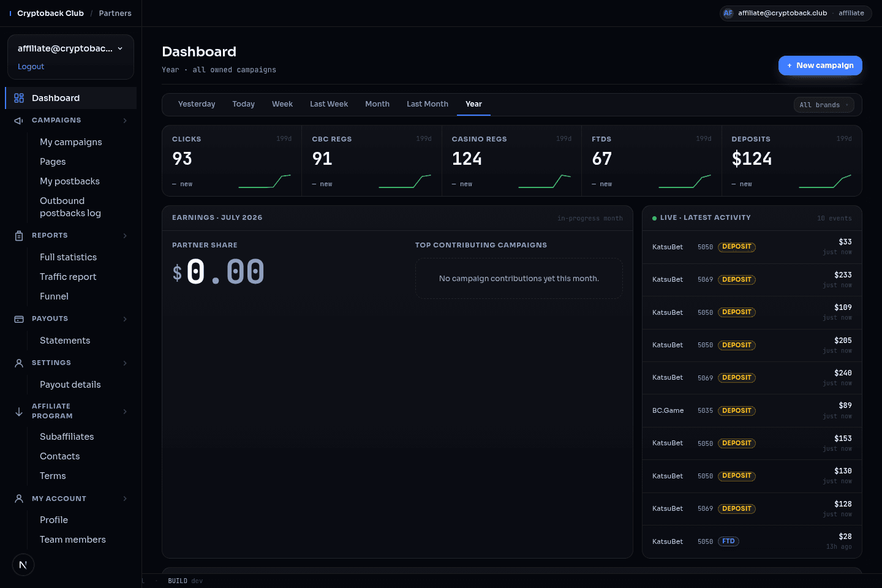Click the round N logo button
Viewport: 882px width, 588px height.
[x=23, y=565]
